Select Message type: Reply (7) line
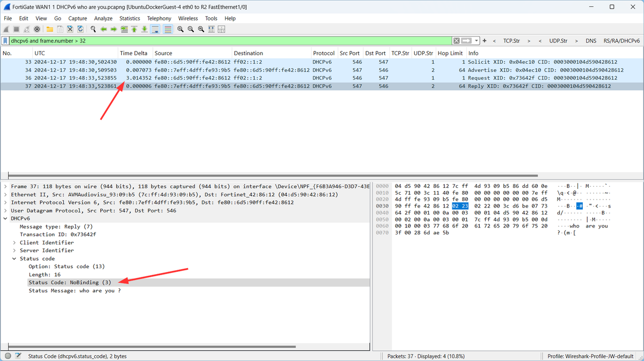This screenshot has height=361, width=644. (56, 226)
